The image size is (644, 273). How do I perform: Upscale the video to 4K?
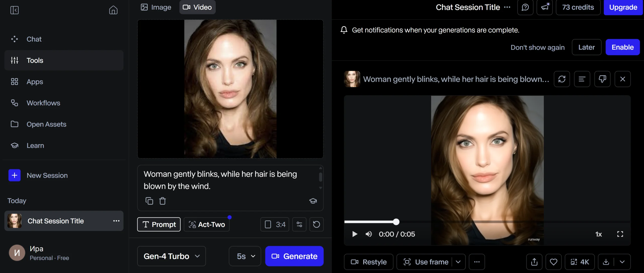580,262
